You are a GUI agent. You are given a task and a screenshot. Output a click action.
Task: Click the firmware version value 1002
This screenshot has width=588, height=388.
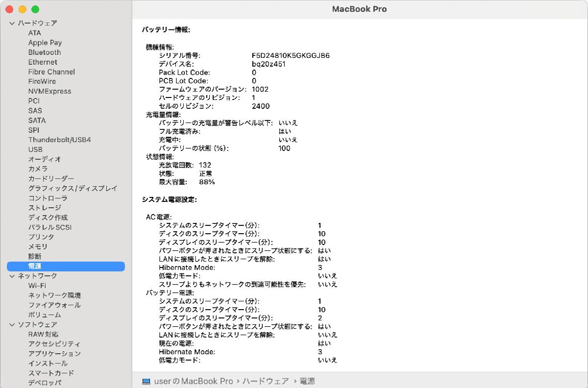point(260,89)
